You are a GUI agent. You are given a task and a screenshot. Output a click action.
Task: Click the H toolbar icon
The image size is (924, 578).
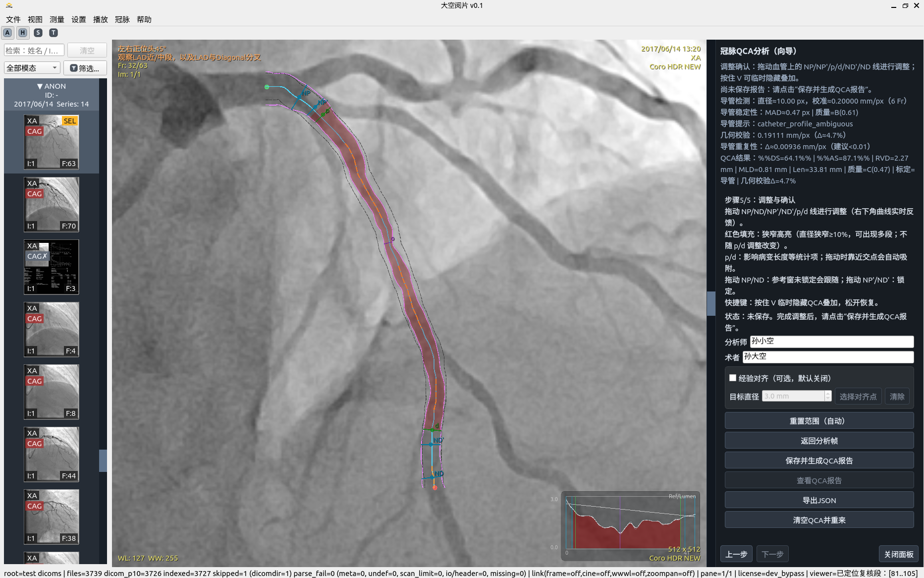point(23,33)
